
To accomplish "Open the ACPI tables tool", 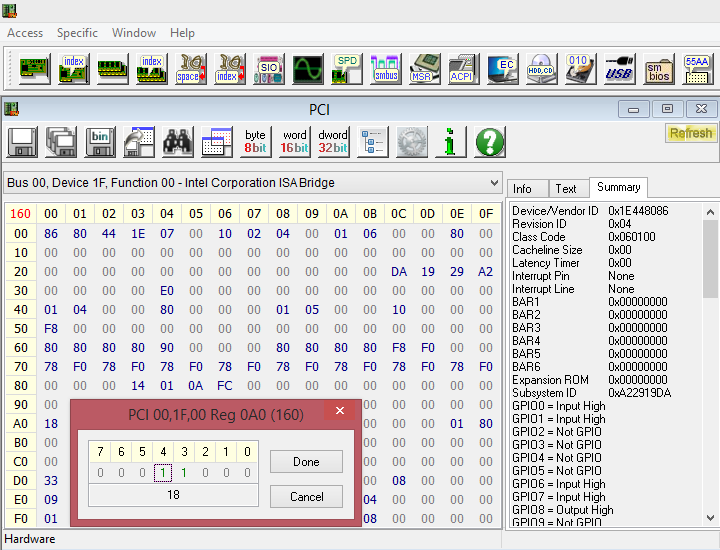I will coord(462,69).
